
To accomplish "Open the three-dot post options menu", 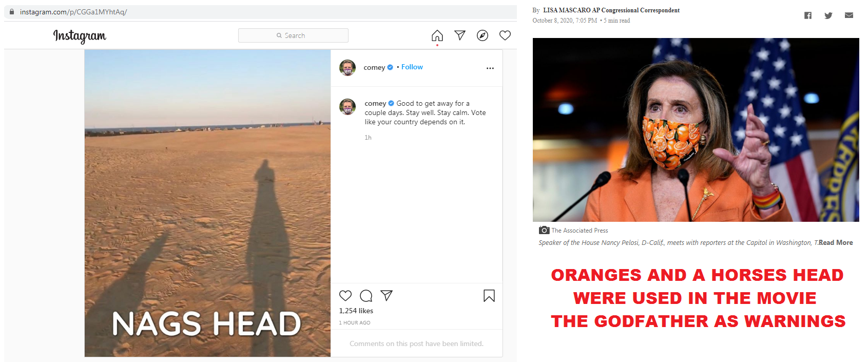I will click(490, 68).
